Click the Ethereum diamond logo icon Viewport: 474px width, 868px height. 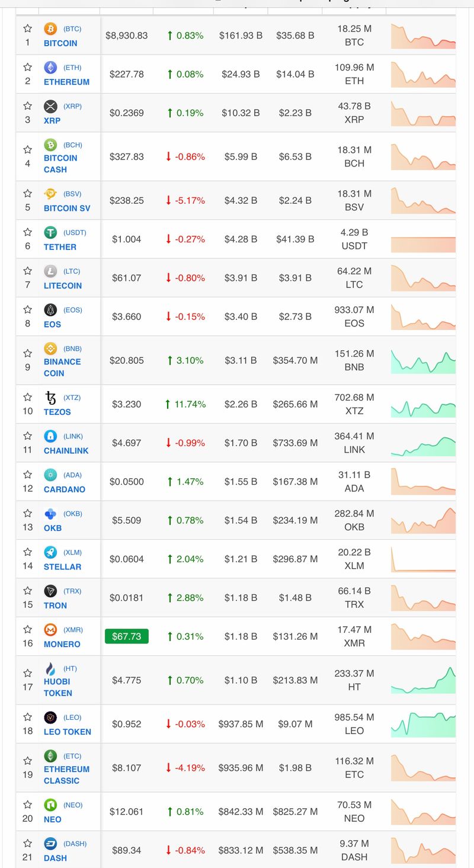[x=50, y=68]
